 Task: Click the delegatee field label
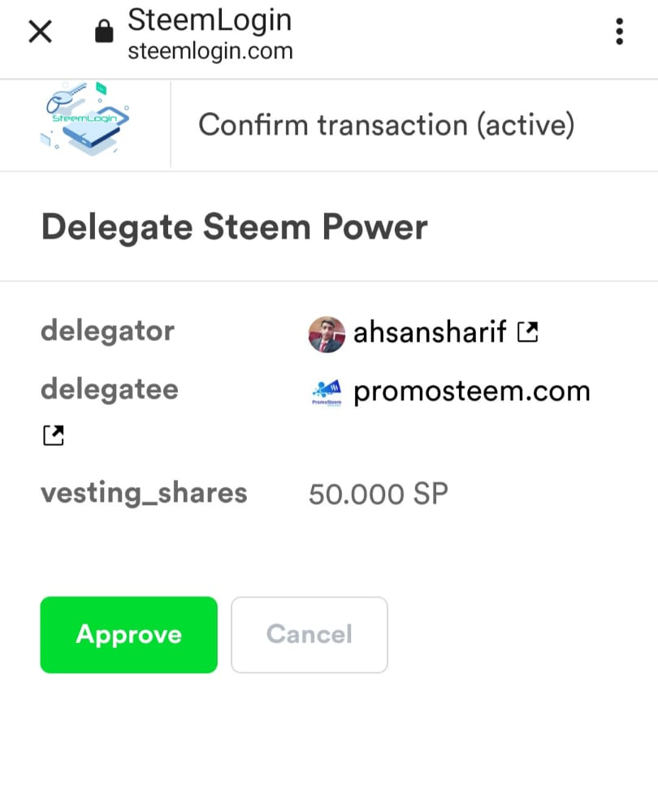pyautogui.click(x=110, y=389)
